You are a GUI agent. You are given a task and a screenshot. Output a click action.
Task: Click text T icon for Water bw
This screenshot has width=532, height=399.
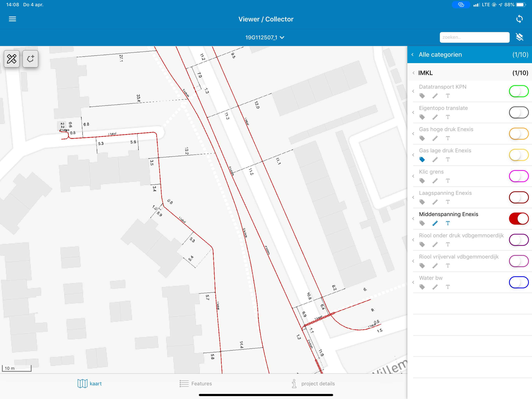447,287
